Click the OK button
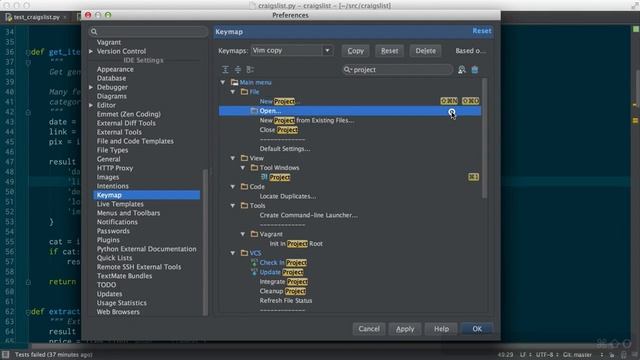 point(477,329)
